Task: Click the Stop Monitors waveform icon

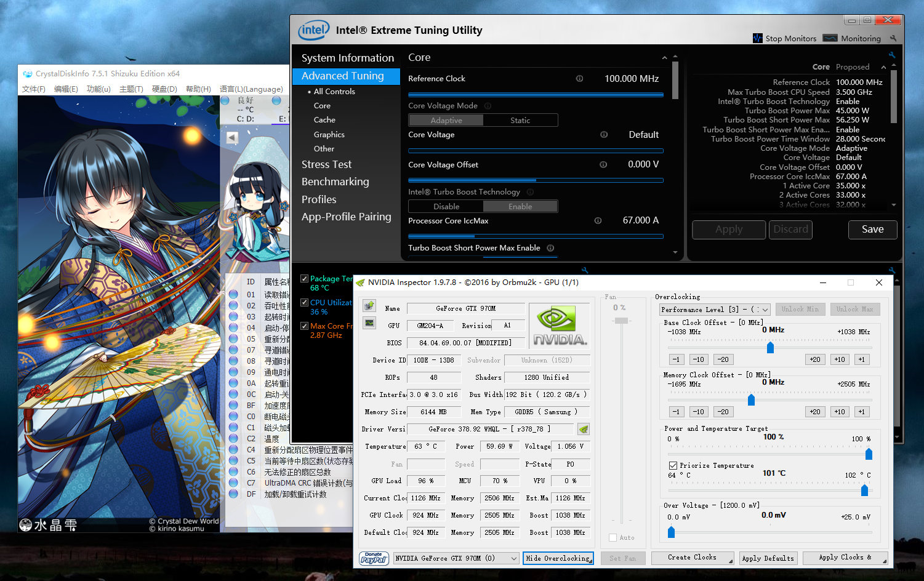Action: click(758, 38)
